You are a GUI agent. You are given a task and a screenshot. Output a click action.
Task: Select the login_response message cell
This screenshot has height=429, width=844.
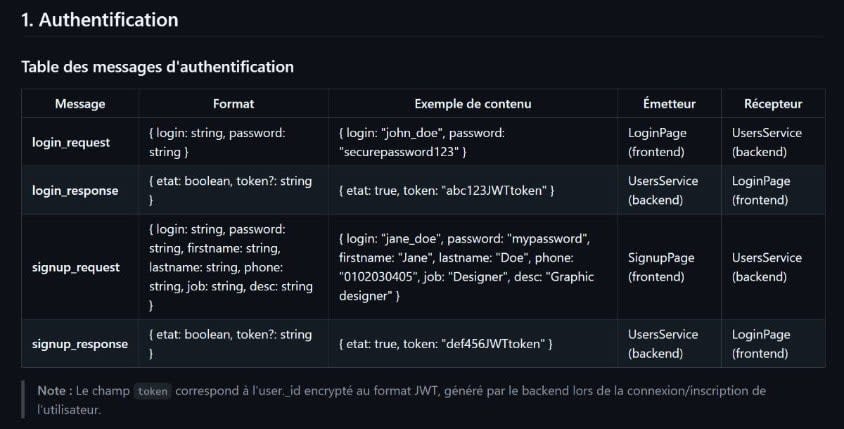75,190
